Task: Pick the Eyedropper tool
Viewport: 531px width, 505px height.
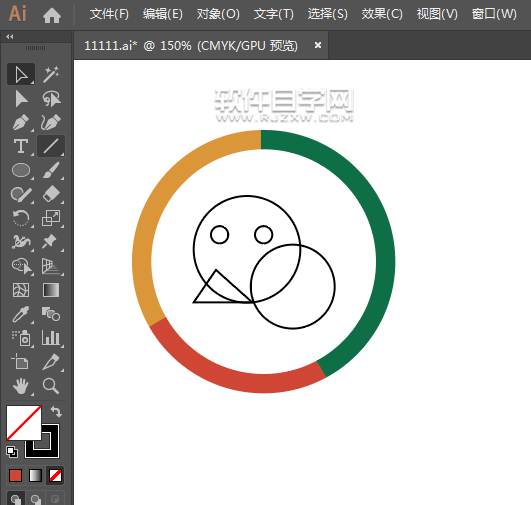Action: (x=21, y=314)
